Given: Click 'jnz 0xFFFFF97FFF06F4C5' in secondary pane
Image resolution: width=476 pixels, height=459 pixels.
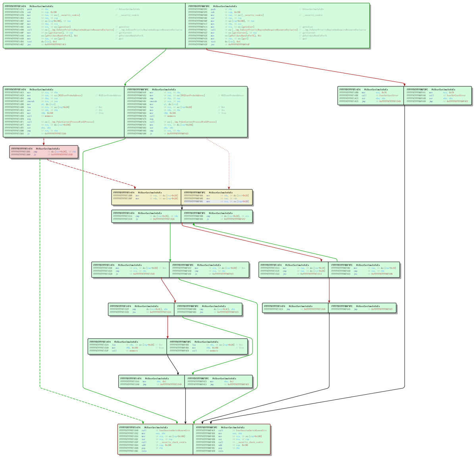Looking at the screenshot, I should (208, 312).
